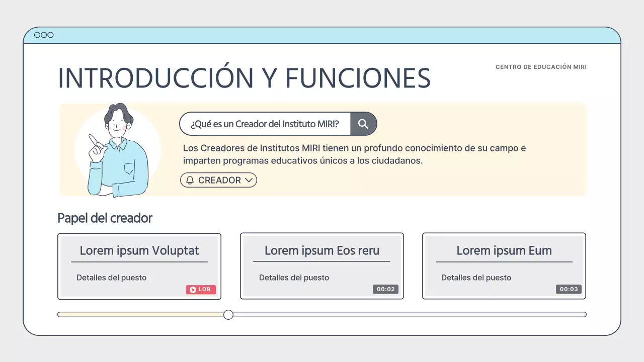The image size is (644, 362).
Task: Click the middle window control dot
Action: click(x=44, y=35)
